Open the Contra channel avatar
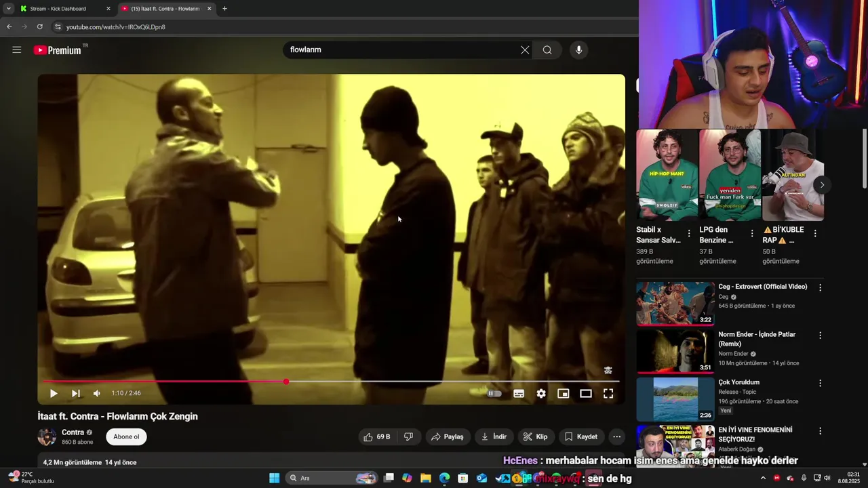The width and height of the screenshot is (868, 488). pos(47,436)
